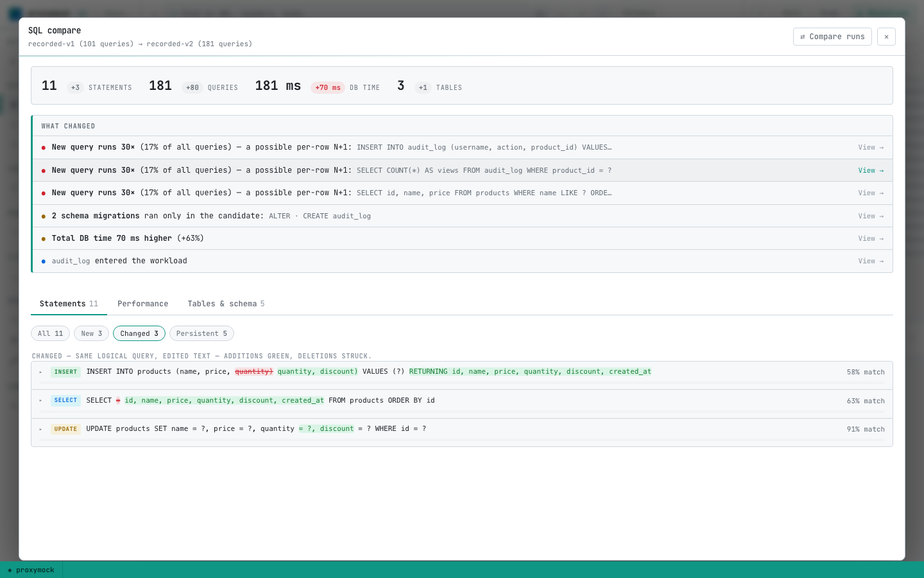924x578 pixels.
Task: Click the INSERT statement type badge
Action: coord(65,372)
